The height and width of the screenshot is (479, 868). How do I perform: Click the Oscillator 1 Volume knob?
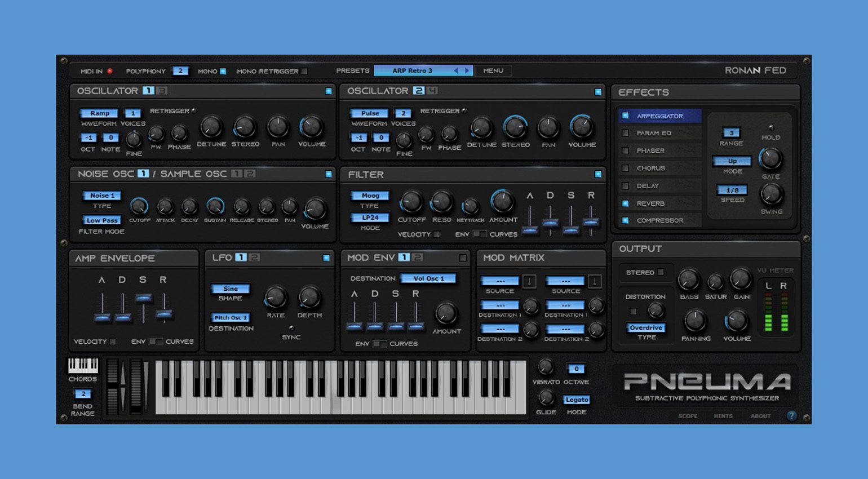pos(311,127)
